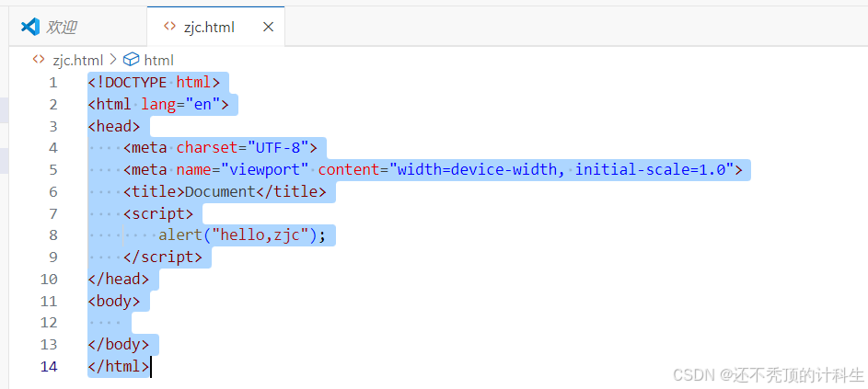The image size is (868, 389).
Task: Click line number 12 in gutter
Action: 49,323
